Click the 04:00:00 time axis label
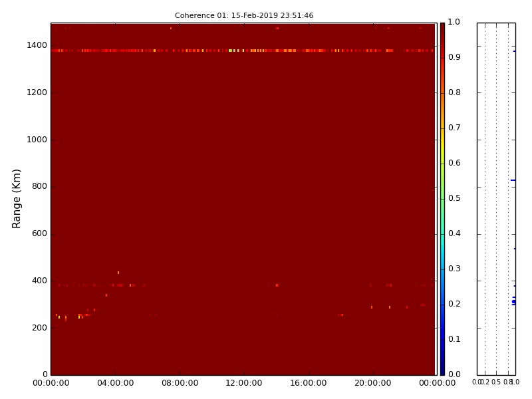Image resolution: width=532 pixels, height=399 pixels. click(x=115, y=383)
